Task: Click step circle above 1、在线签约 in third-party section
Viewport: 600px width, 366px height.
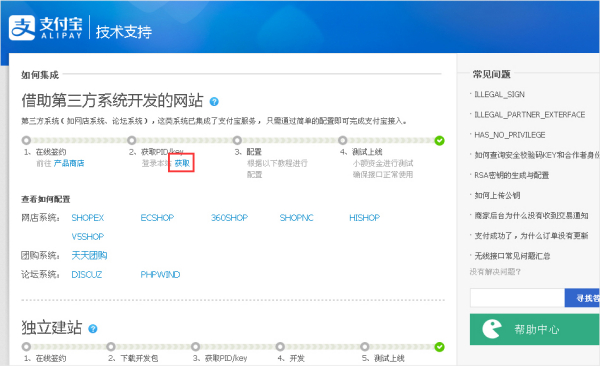Action: (26, 140)
